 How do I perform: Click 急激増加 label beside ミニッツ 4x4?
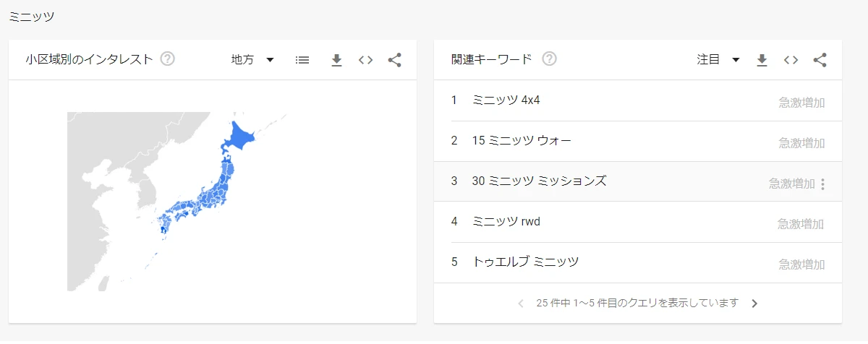801,103
